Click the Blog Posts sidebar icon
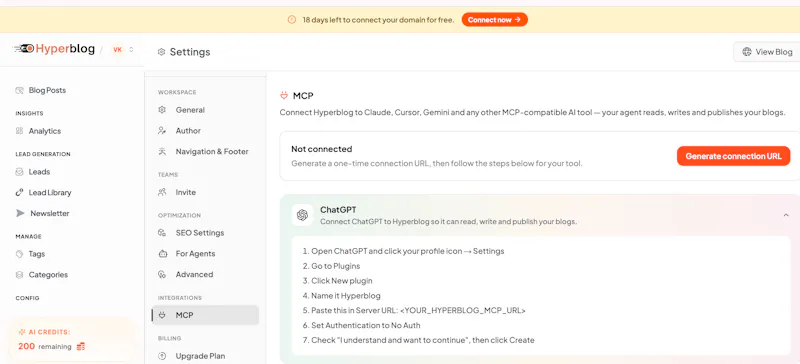This screenshot has height=364, width=800. pyautogui.click(x=19, y=90)
